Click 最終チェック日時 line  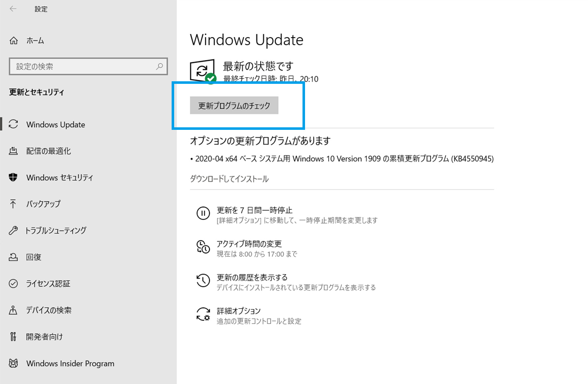[271, 79]
